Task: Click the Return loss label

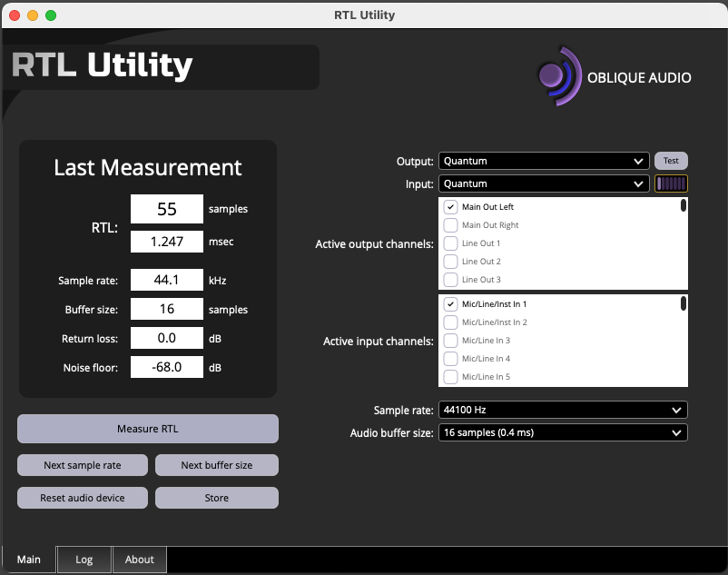Action: (90, 339)
